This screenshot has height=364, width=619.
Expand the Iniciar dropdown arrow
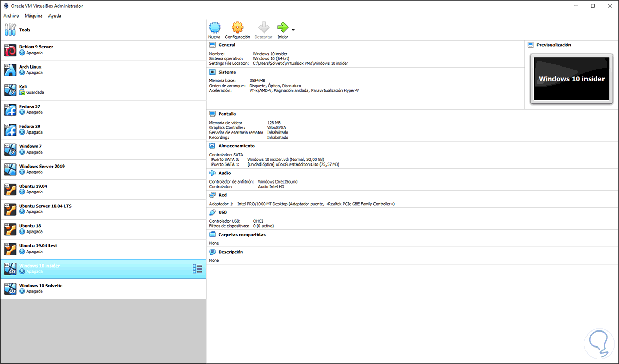[294, 30]
